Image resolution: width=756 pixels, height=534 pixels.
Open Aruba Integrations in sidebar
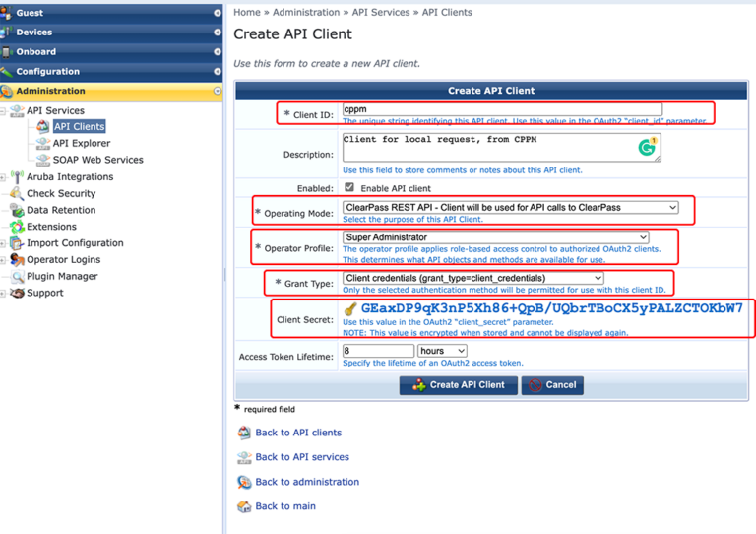(70, 177)
